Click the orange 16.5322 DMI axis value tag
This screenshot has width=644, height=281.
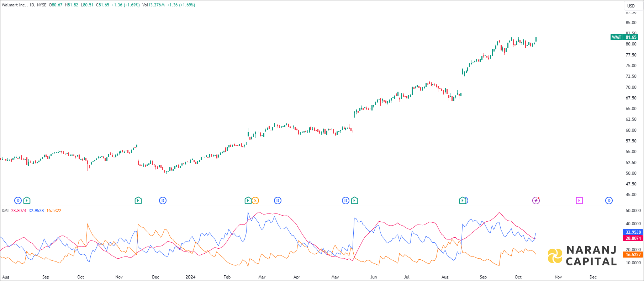pyautogui.click(x=633, y=255)
